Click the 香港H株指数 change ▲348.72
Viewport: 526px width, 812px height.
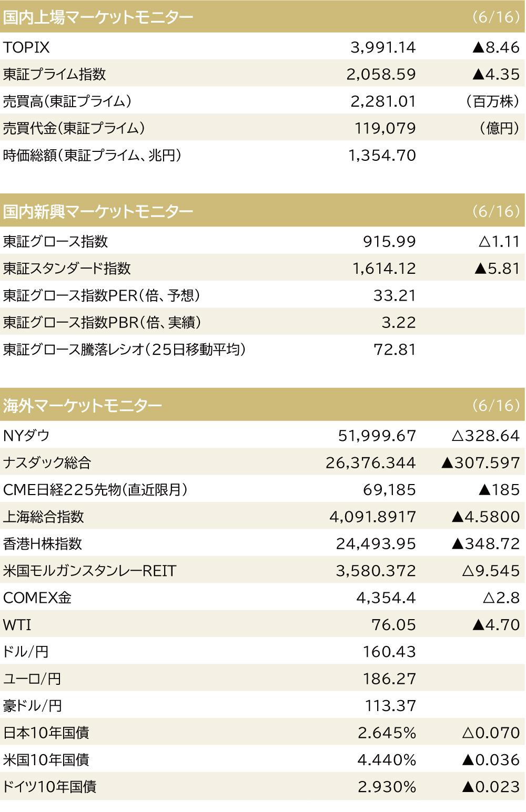485,543
